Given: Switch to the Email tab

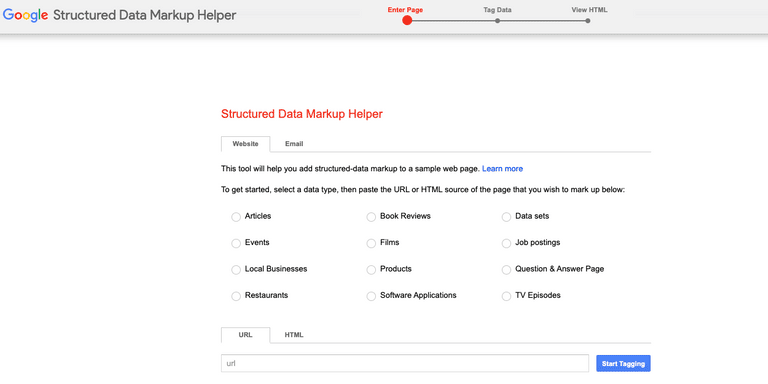Looking at the screenshot, I should [x=294, y=144].
